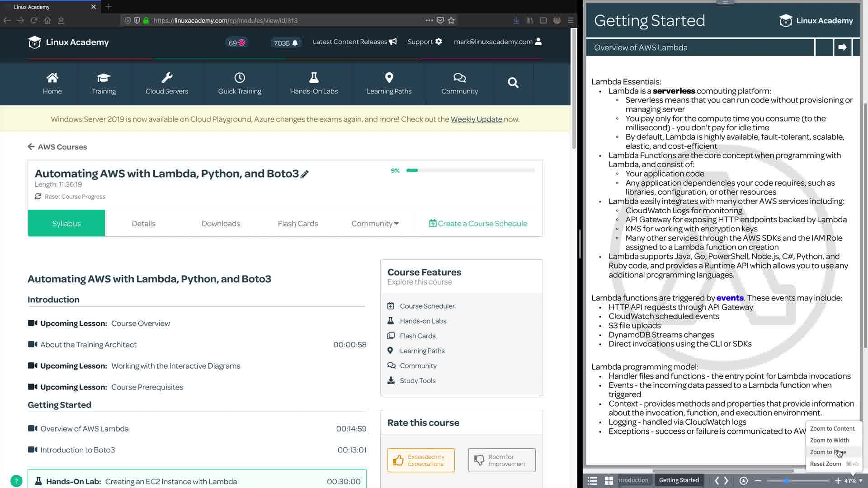Screen dimensions: 868x488
Task: Click the zoom slider track
Action: pos(809,481)
